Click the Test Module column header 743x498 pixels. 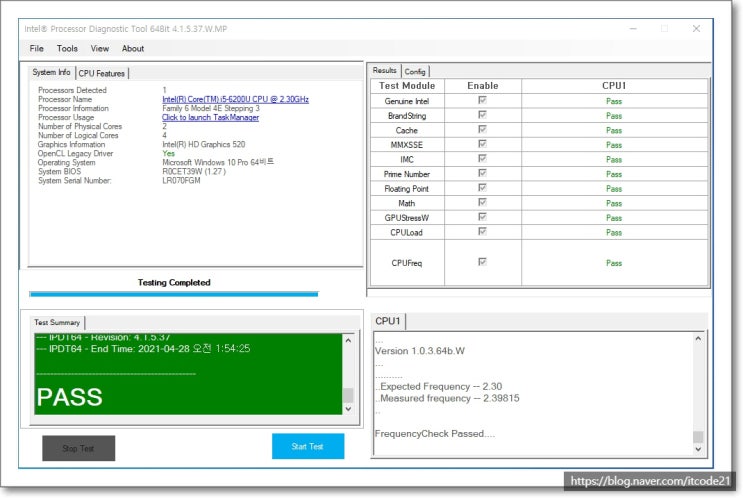pos(407,86)
